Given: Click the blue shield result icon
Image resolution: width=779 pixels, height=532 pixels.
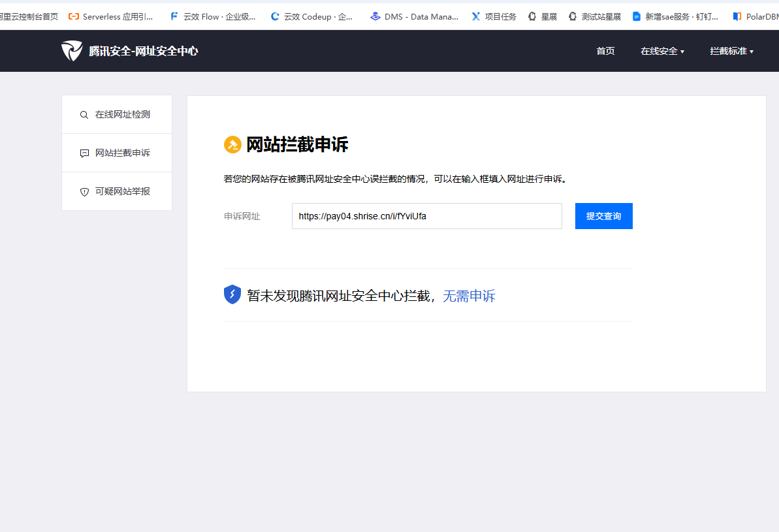Looking at the screenshot, I should click(x=232, y=294).
